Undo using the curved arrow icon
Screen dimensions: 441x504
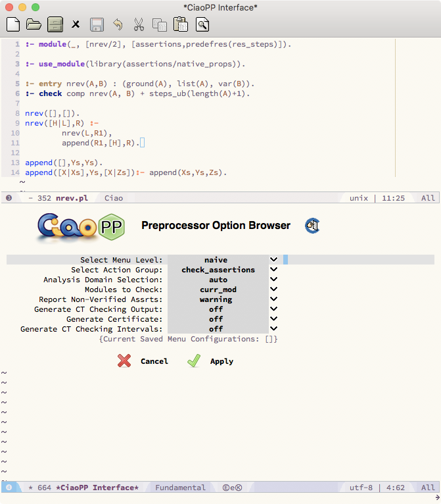(118, 25)
